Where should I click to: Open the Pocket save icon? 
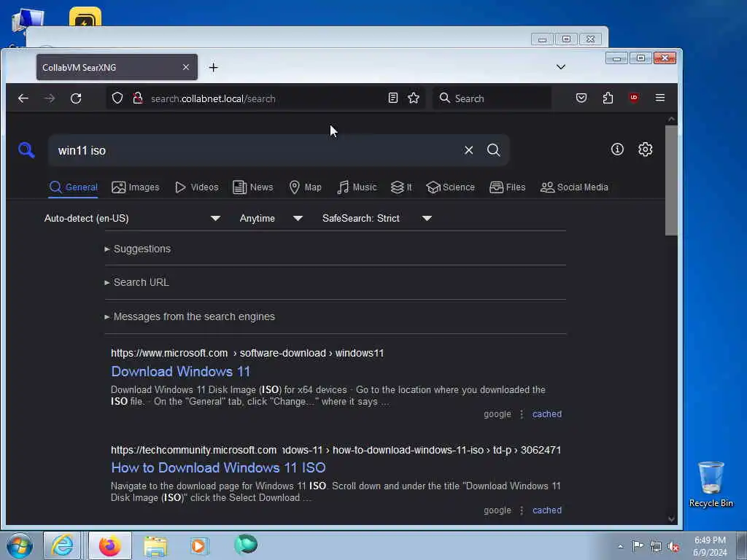pos(581,98)
